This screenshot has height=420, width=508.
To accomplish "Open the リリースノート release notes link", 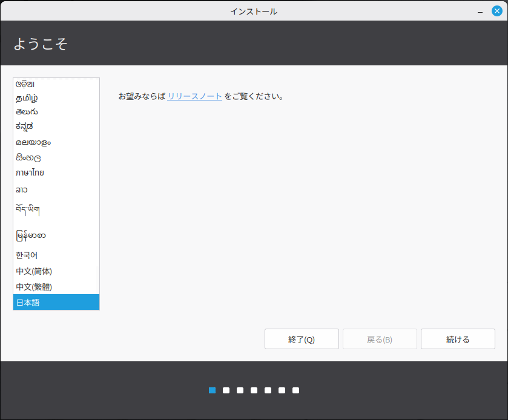I will tap(194, 96).
